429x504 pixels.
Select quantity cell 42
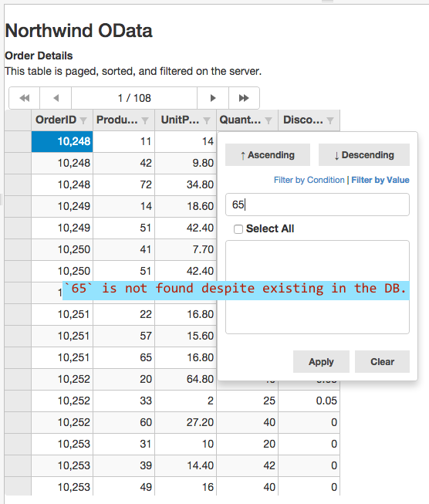pyautogui.click(x=247, y=465)
